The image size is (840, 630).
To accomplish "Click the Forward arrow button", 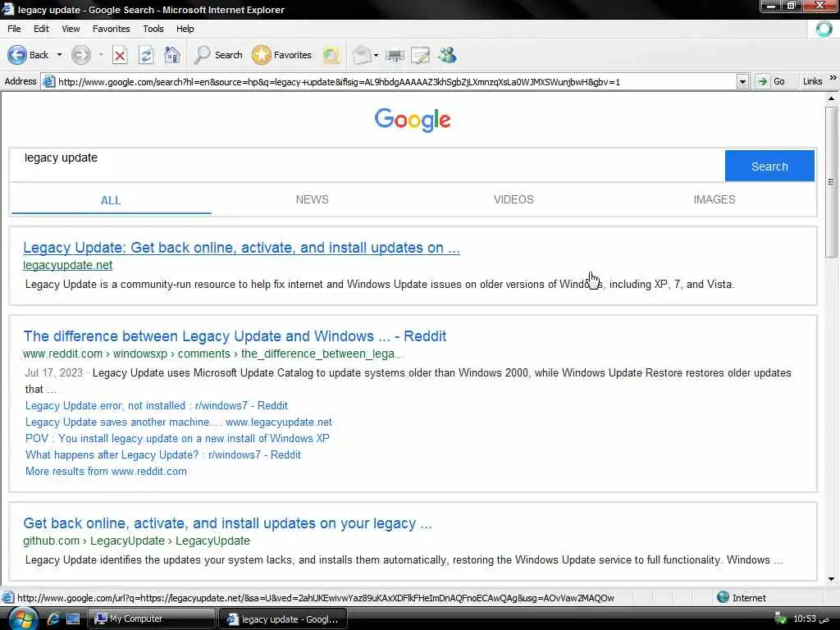I will pyautogui.click(x=81, y=55).
